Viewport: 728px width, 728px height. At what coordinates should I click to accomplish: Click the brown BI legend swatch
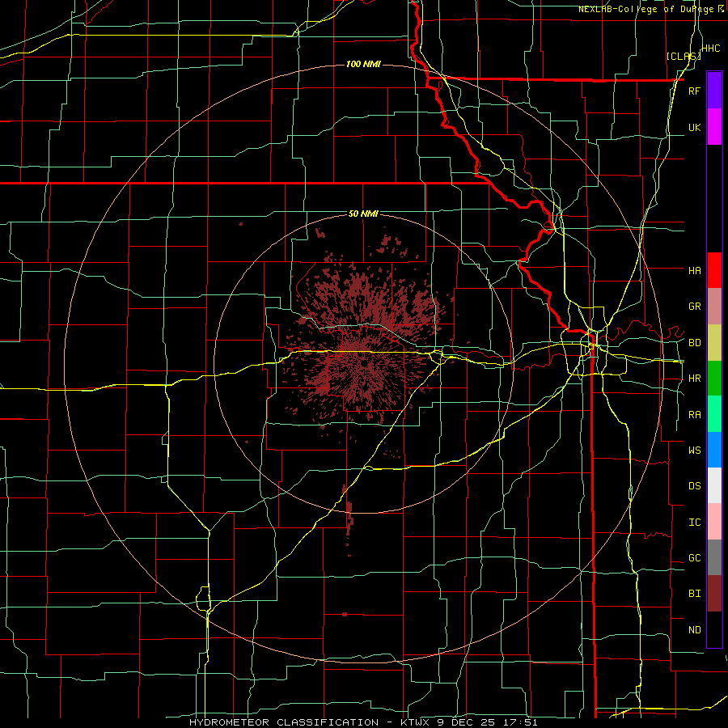tap(714, 594)
